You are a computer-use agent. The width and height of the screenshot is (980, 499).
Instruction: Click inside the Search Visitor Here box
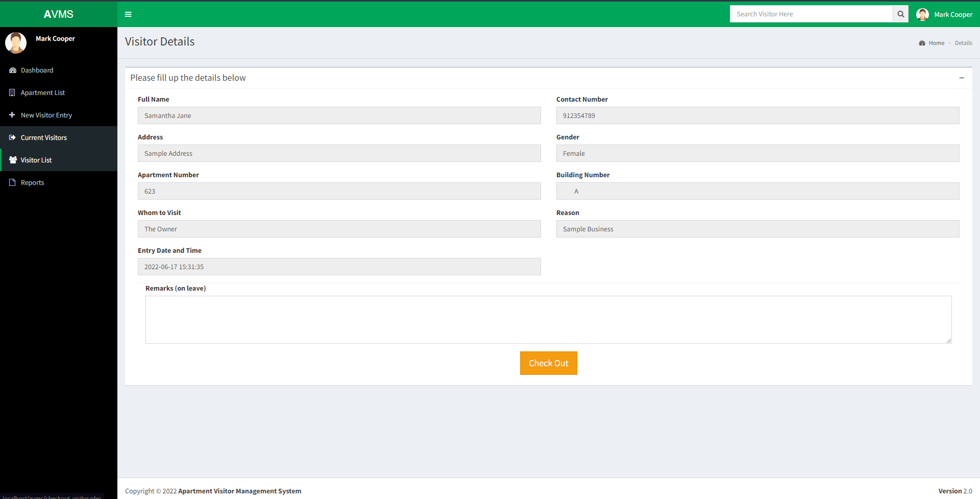point(812,14)
